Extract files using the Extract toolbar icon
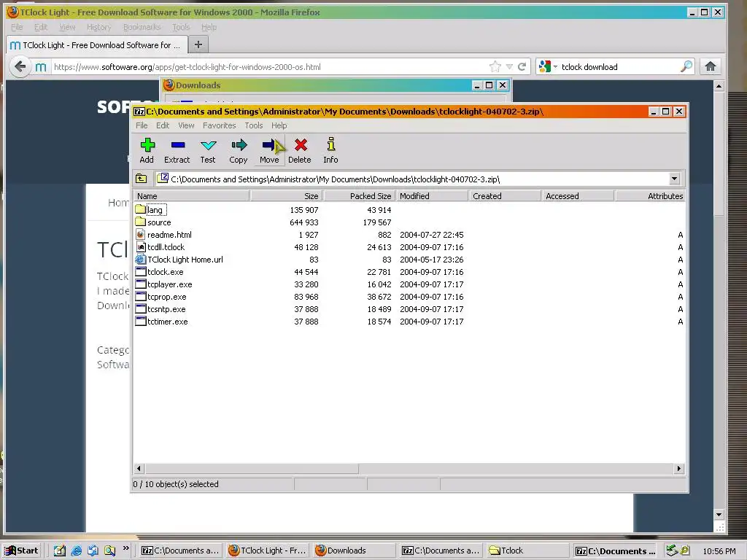Viewport: 747px width, 560px height. 177,150
